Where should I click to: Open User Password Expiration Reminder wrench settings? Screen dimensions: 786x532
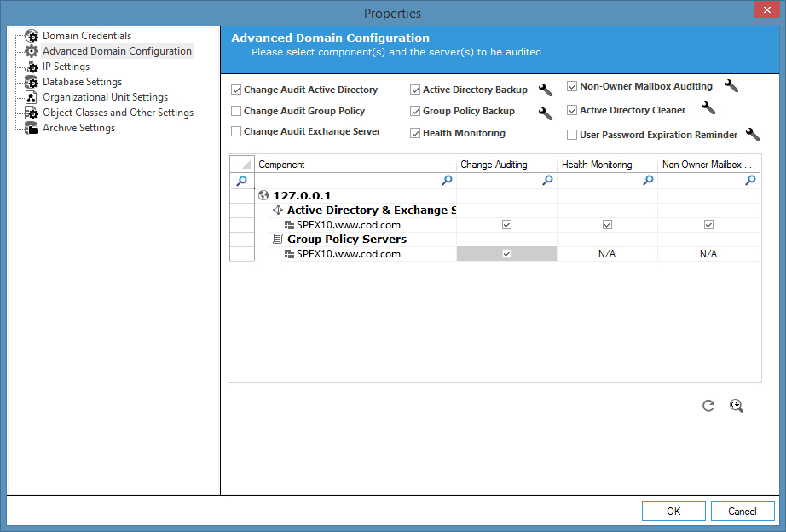click(753, 134)
